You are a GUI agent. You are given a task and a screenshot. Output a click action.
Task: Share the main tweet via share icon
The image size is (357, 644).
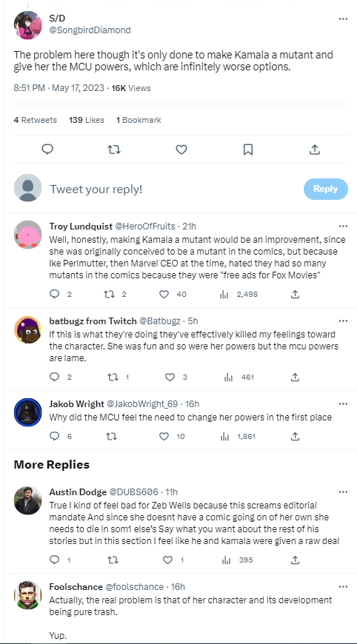(314, 150)
